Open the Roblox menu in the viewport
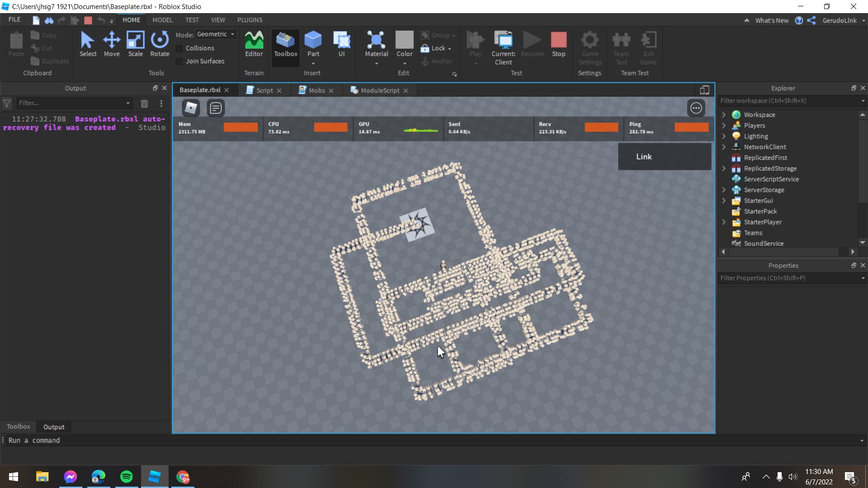 (191, 108)
